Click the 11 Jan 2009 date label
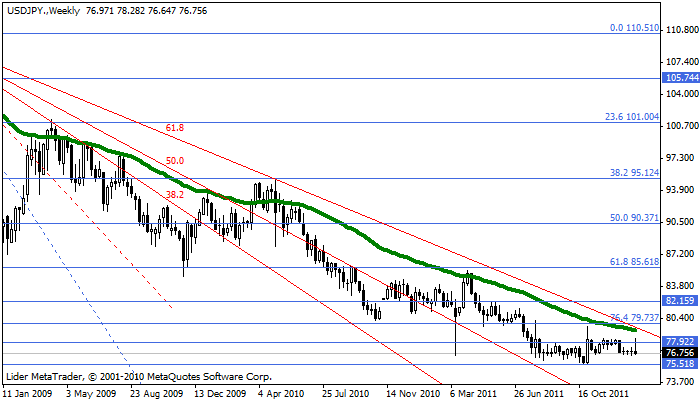Image resolution: width=700 pixels, height=402 pixels. point(27,394)
